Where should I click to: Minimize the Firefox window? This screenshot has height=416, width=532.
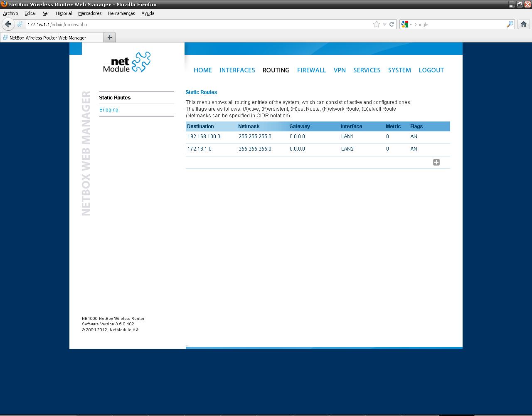pyautogui.click(x=512, y=5)
